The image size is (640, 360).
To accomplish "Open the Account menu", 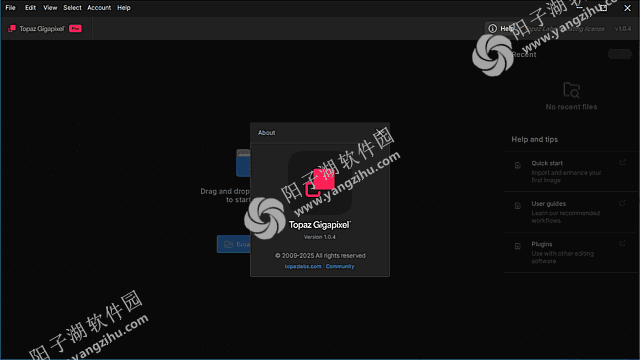I will pos(99,8).
